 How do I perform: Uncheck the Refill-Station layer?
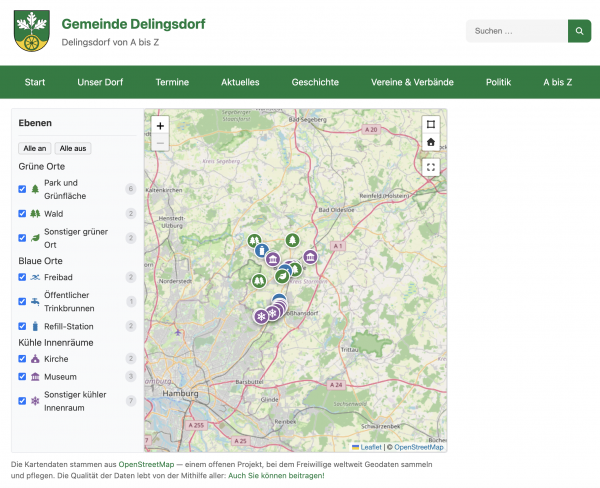coord(22,326)
